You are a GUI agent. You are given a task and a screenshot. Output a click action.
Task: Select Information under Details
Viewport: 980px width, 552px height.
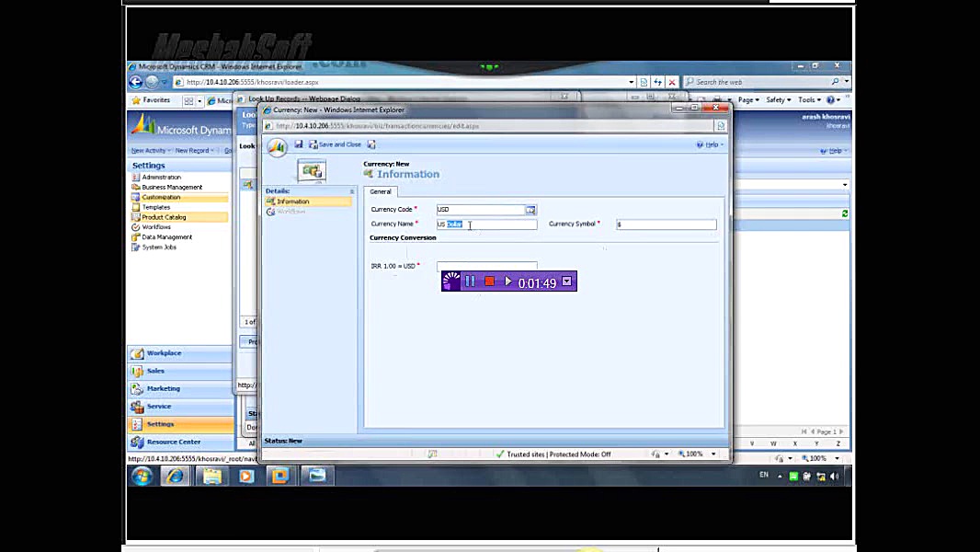coord(308,201)
